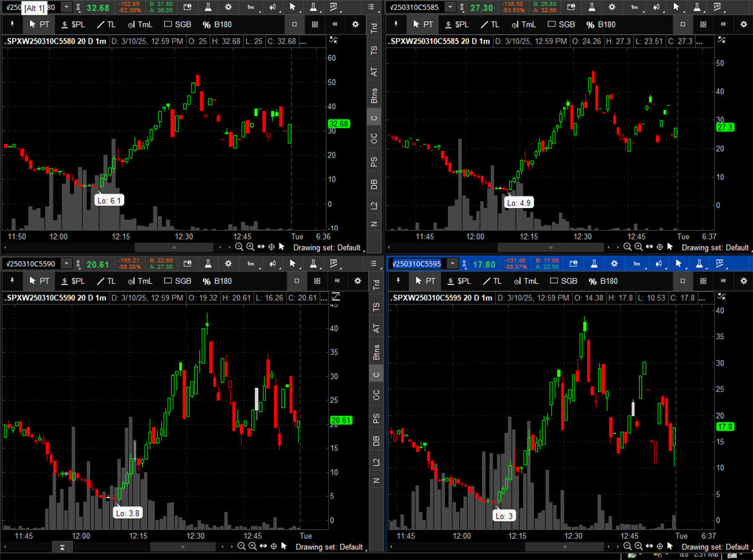Screen dimensions: 753x560
Task: Toggle PT pointer tool in C5585 panel
Action: point(423,24)
